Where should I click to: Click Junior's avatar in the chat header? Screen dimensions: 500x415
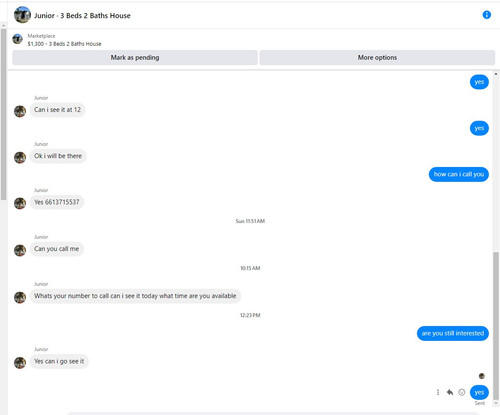coord(22,15)
